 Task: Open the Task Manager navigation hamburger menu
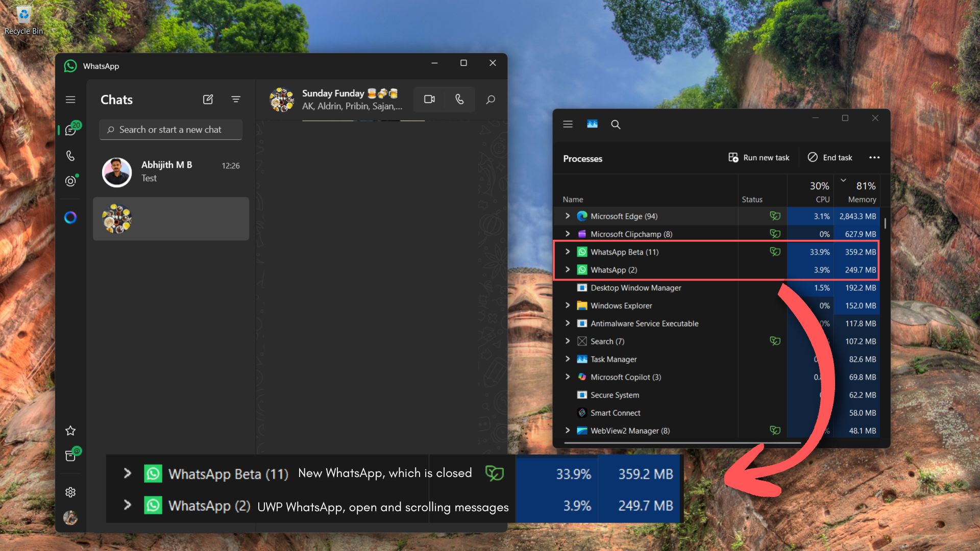coord(568,124)
